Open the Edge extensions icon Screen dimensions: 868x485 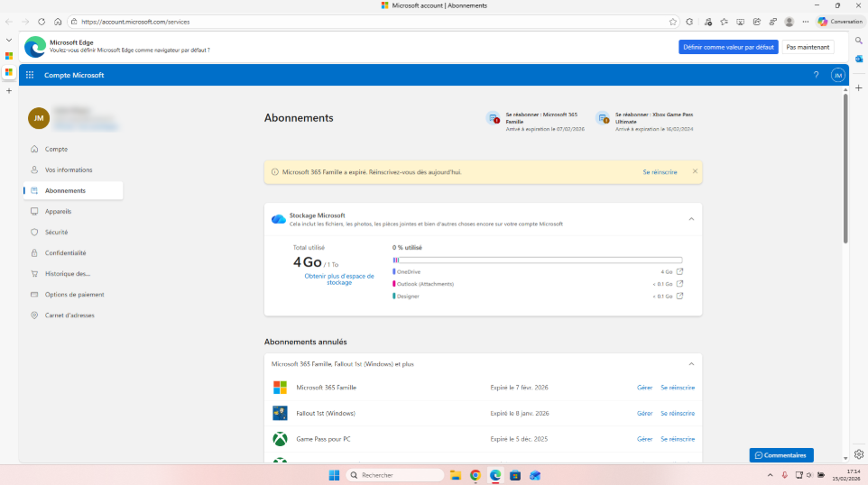point(689,22)
